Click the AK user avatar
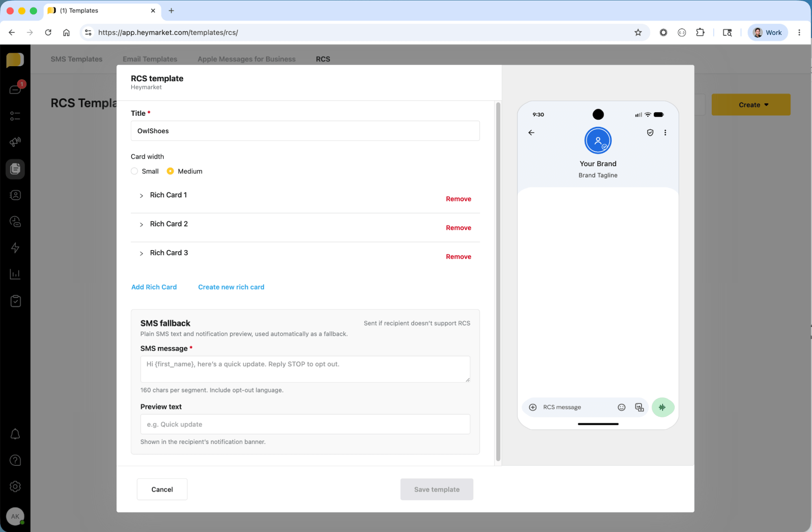 tap(15, 517)
